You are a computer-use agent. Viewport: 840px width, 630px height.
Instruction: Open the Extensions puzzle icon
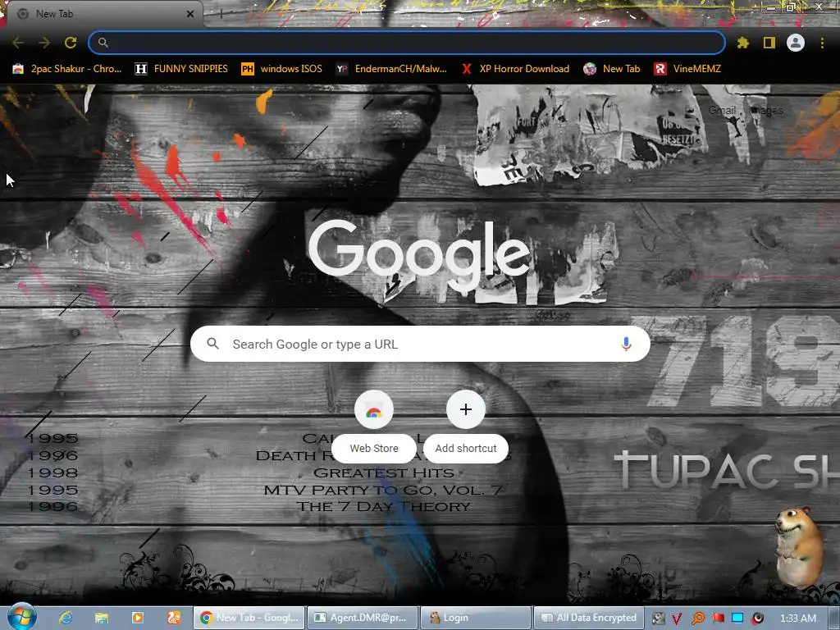(x=742, y=43)
